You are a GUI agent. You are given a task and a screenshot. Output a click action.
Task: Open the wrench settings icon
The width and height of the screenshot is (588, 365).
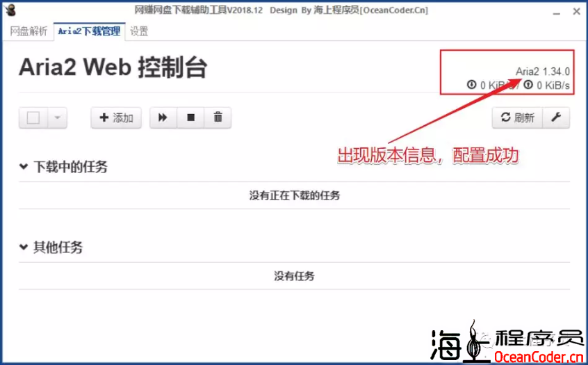pos(556,117)
